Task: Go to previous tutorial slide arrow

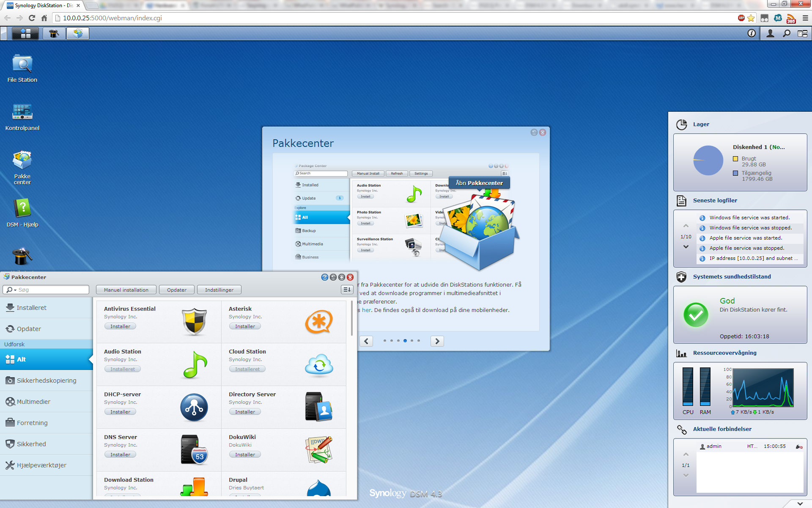Action: (x=366, y=341)
